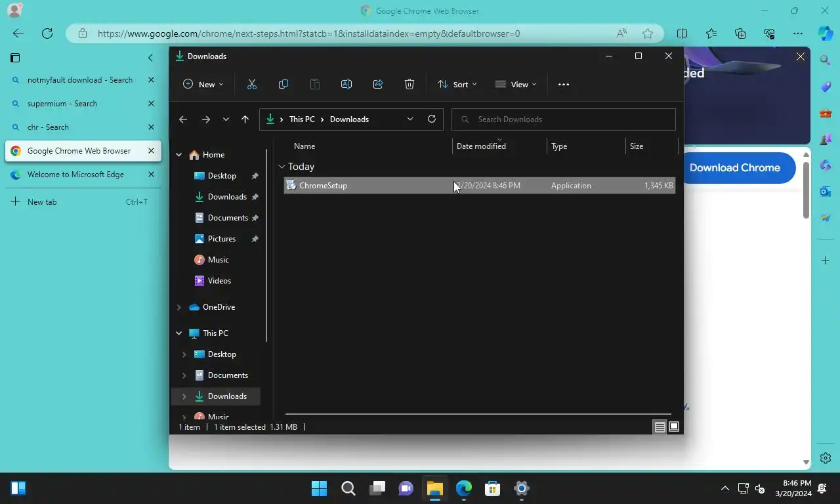Click the Delete trash can icon
This screenshot has height=504, width=840.
[x=409, y=84]
